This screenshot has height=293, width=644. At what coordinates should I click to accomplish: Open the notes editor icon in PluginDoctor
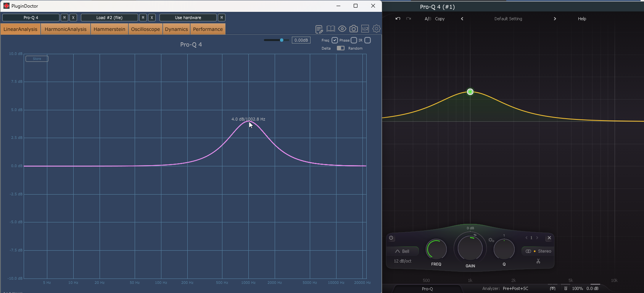point(319,29)
